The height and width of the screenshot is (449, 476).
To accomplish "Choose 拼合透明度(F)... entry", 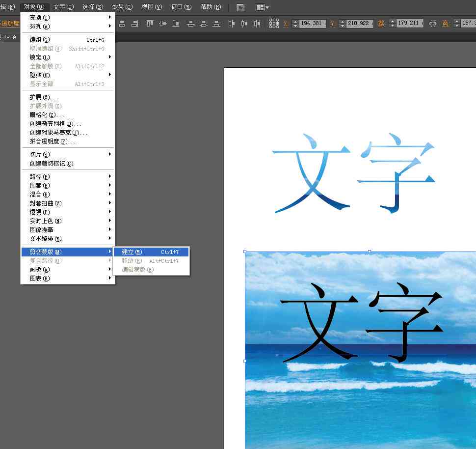I will (68, 141).
